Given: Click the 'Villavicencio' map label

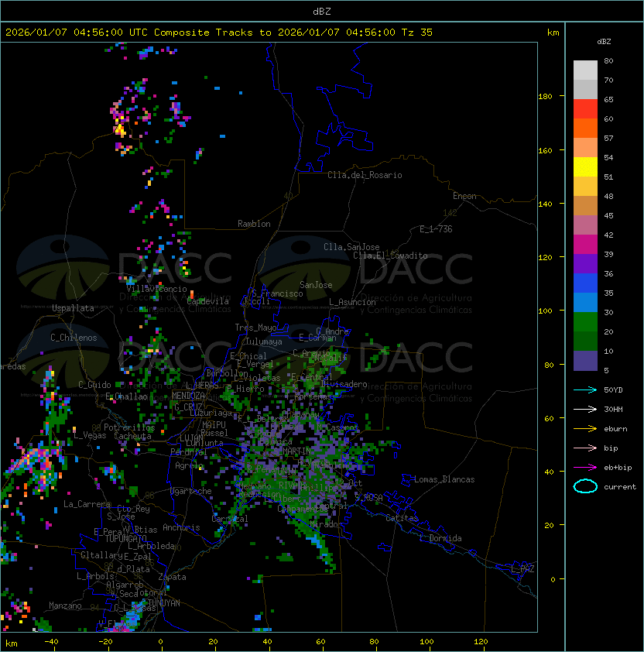Looking at the screenshot, I should (x=156, y=289).
